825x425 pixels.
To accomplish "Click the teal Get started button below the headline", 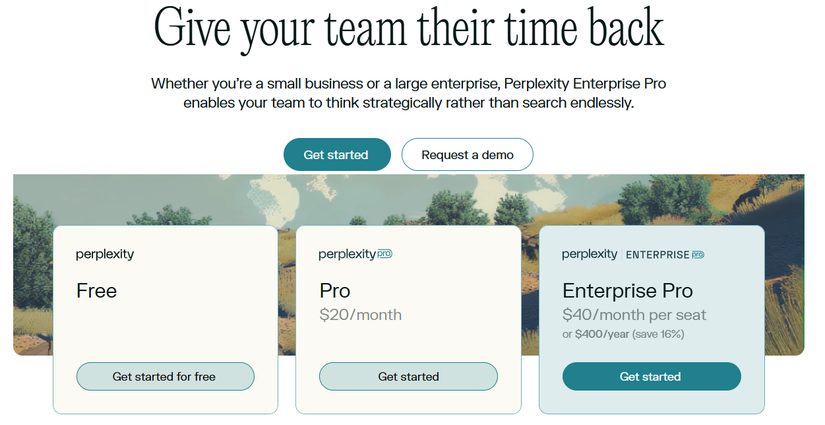I will pyautogui.click(x=337, y=155).
